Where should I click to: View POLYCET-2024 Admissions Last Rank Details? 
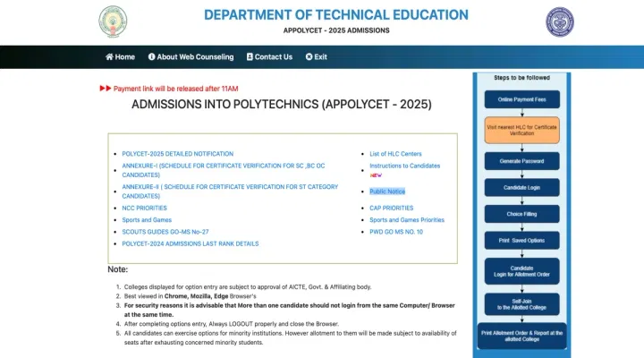click(191, 243)
